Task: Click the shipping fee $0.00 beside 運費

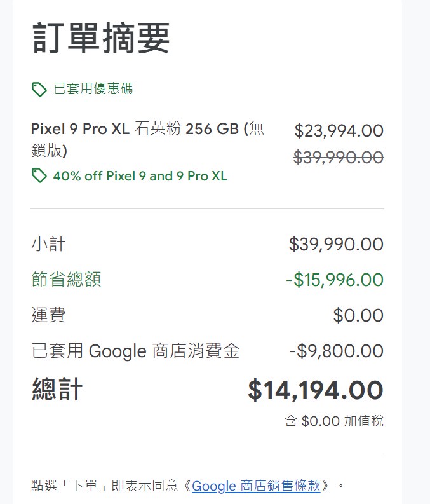Action: tap(358, 315)
